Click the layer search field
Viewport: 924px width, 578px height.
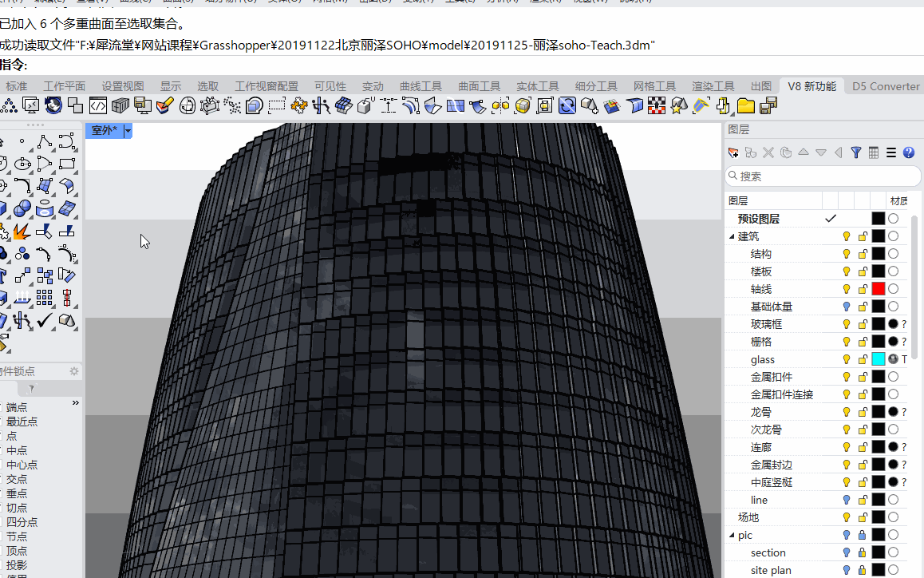[822, 176]
